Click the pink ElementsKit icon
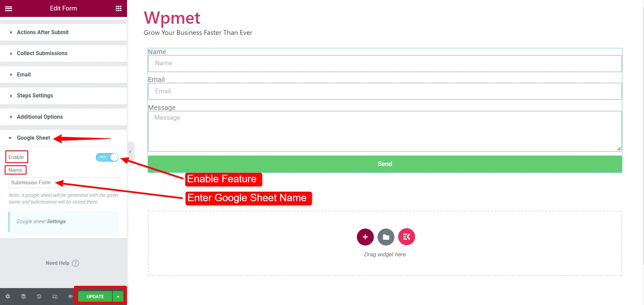The width and height of the screenshot is (644, 305). coord(406,237)
